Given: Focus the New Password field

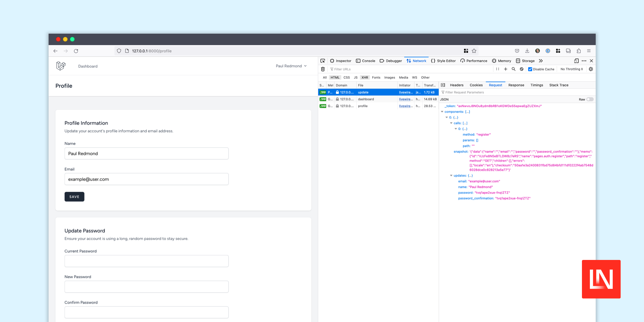Looking at the screenshot, I should (x=146, y=287).
